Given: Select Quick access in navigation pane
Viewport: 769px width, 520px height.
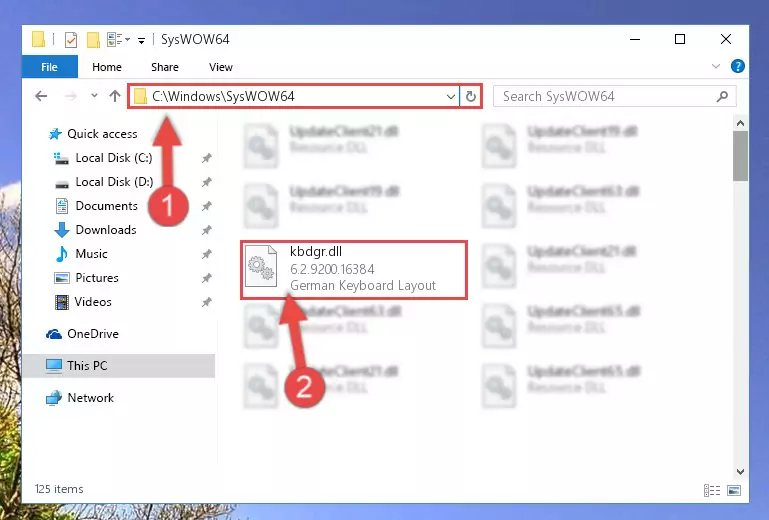Looking at the screenshot, I should click(x=102, y=133).
